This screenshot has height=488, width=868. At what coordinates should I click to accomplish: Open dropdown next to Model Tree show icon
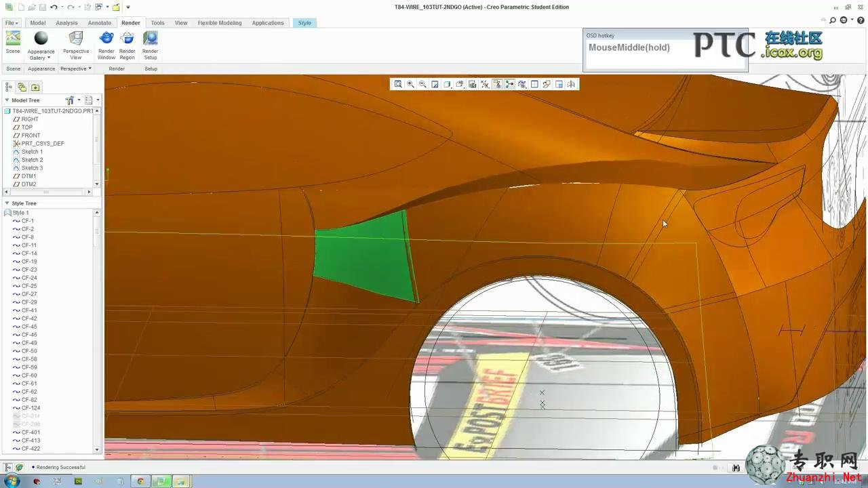click(98, 100)
